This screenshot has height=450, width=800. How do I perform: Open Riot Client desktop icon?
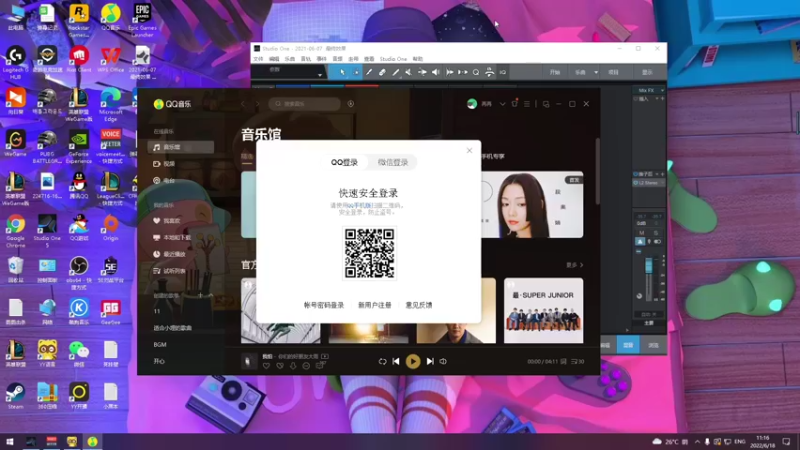click(x=79, y=59)
